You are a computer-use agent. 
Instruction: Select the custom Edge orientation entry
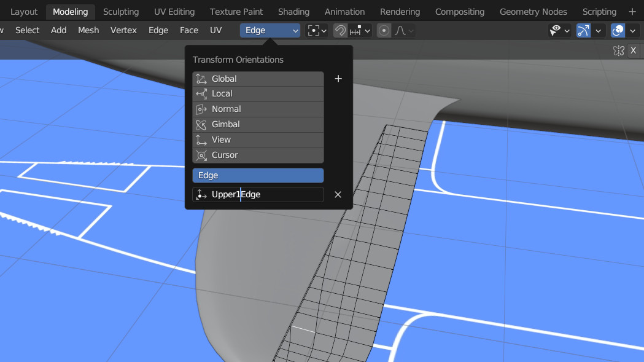tap(258, 175)
